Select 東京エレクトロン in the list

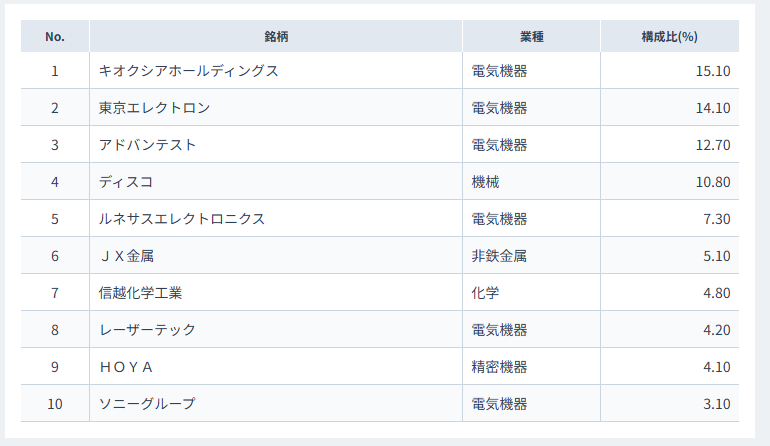[154, 108]
